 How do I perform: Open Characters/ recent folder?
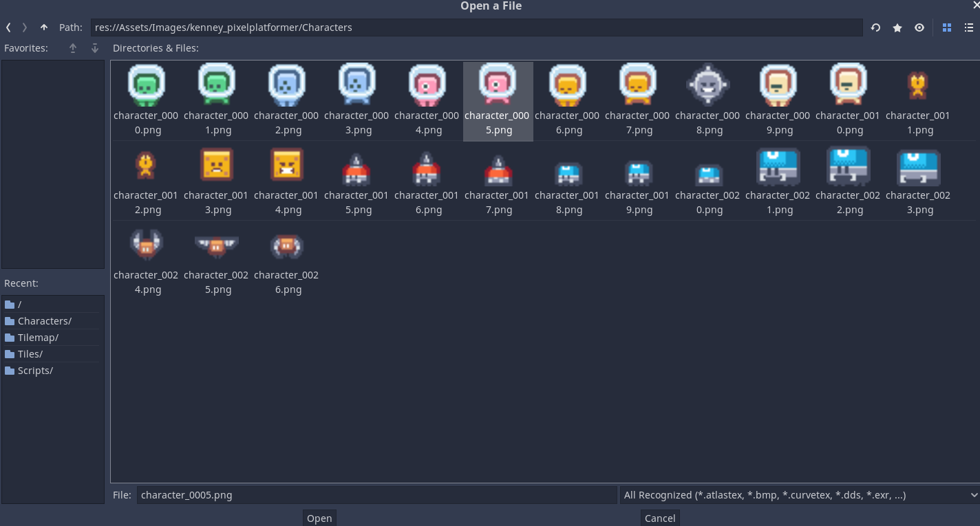53,321
